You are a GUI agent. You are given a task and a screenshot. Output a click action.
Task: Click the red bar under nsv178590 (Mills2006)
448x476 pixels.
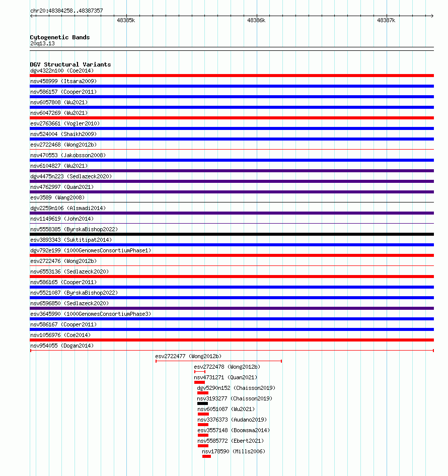coord(206,456)
